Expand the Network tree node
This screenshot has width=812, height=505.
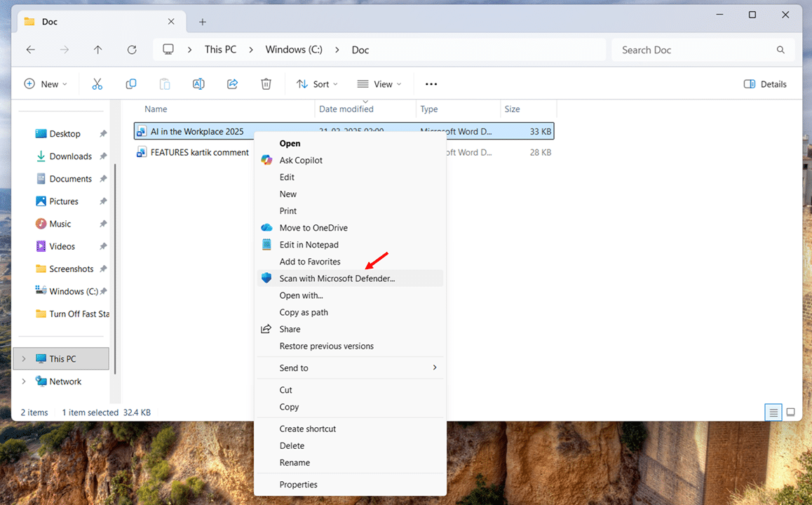tap(24, 382)
